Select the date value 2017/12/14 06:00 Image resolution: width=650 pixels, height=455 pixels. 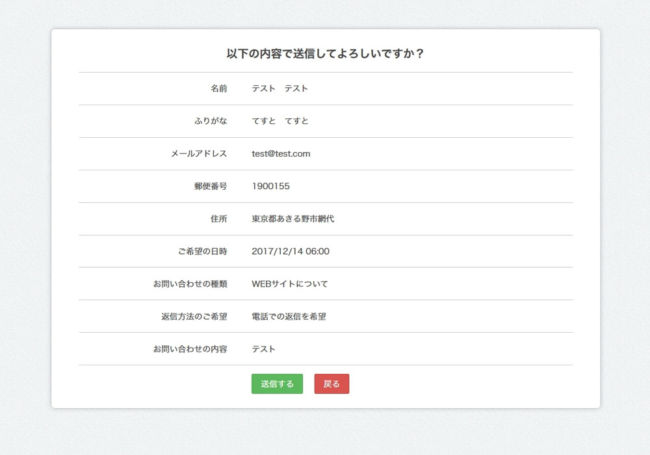coord(291,251)
